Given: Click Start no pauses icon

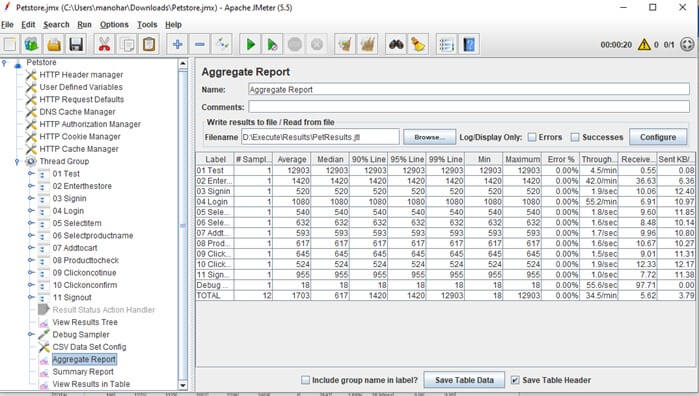Looking at the screenshot, I should 272,45.
